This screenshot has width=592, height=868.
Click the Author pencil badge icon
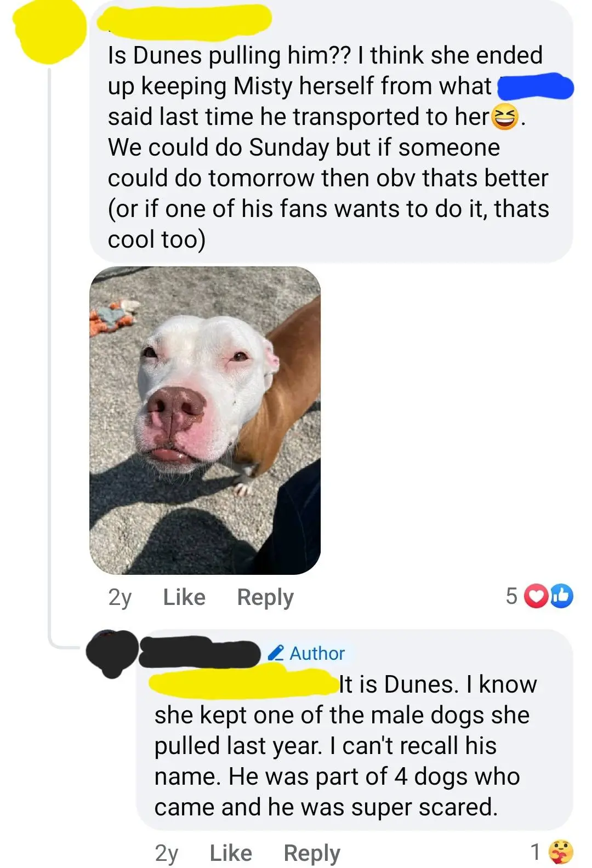pos(276,653)
